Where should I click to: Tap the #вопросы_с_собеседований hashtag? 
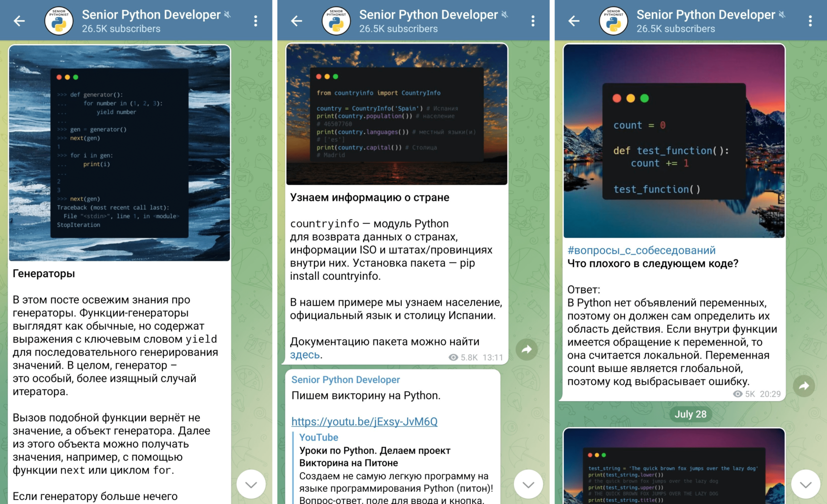(641, 250)
